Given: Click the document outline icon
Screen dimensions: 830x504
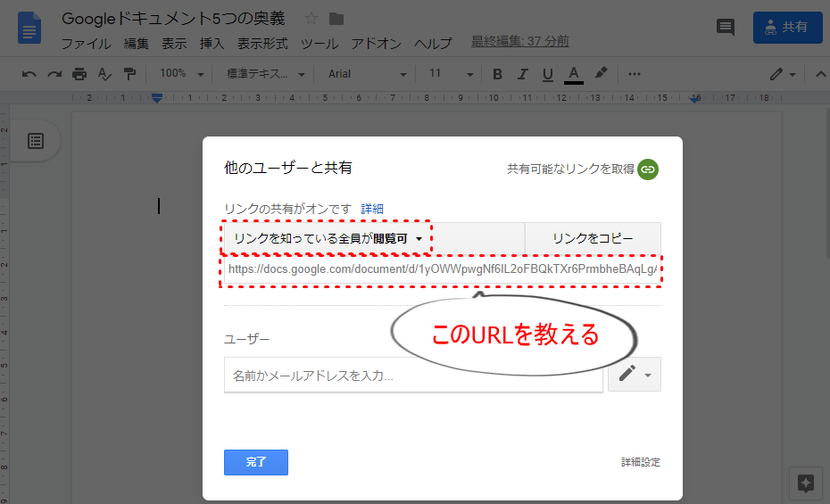Looking at the screenshot, I should tap(36, 141).
